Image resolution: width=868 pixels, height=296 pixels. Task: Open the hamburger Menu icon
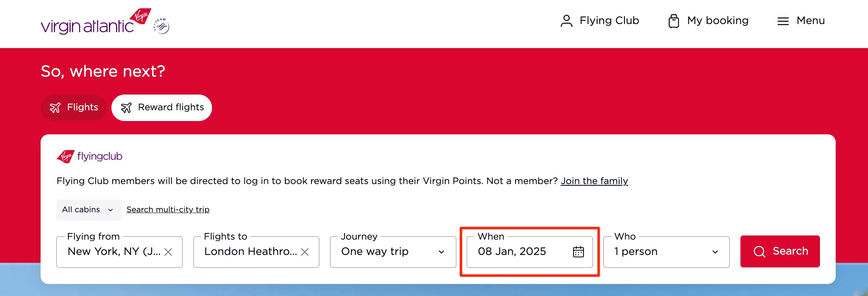(783, 21)
